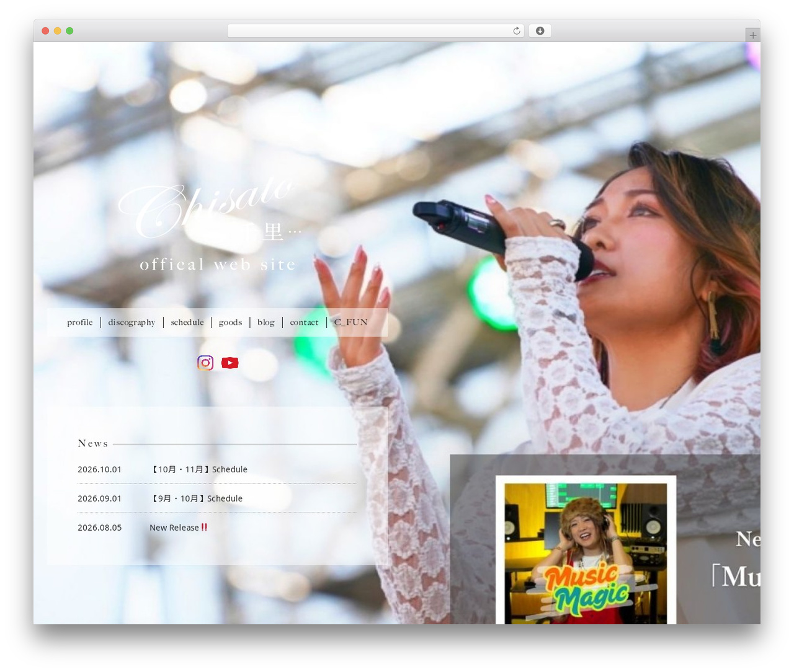The width and height of the screenshot is (794, 672).
Task: Open a new tab with the plus button
Action: tap(752, 35)
